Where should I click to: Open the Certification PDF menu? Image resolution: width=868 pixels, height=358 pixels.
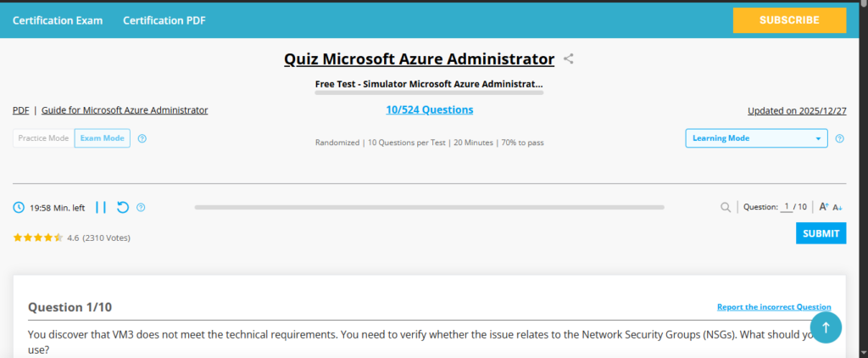(164, 20)
